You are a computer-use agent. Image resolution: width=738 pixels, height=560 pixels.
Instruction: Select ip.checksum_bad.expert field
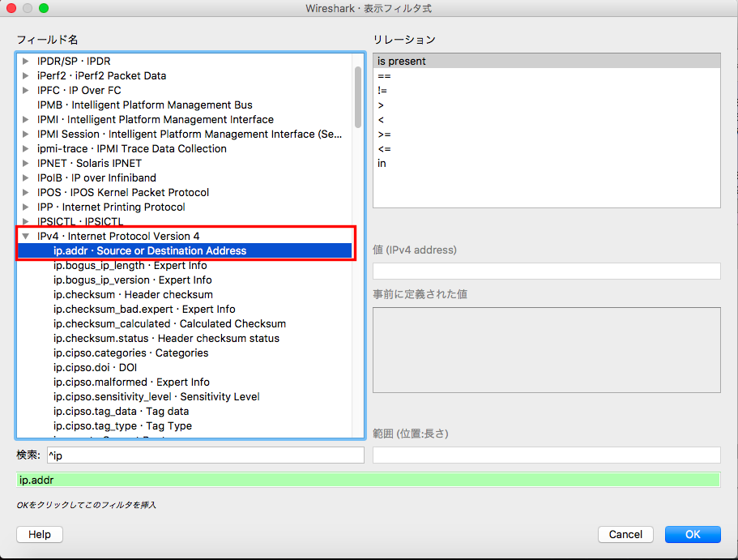[185, 310]
